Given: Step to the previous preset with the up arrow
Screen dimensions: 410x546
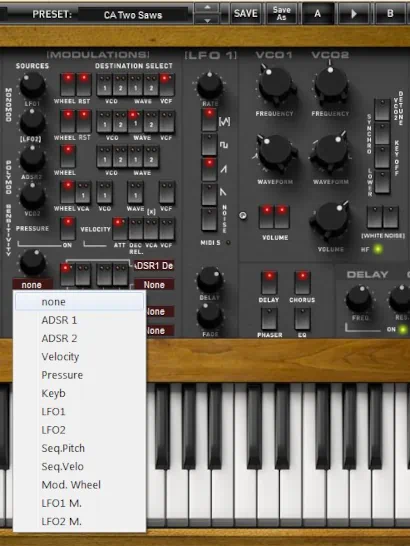Looking at the screenshot, I should (x=207, y=8).
